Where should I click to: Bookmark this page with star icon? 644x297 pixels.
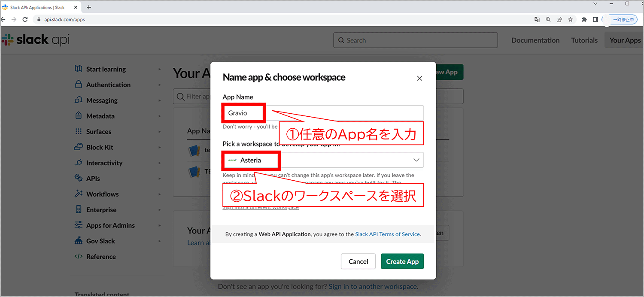[x=571, y=19]
